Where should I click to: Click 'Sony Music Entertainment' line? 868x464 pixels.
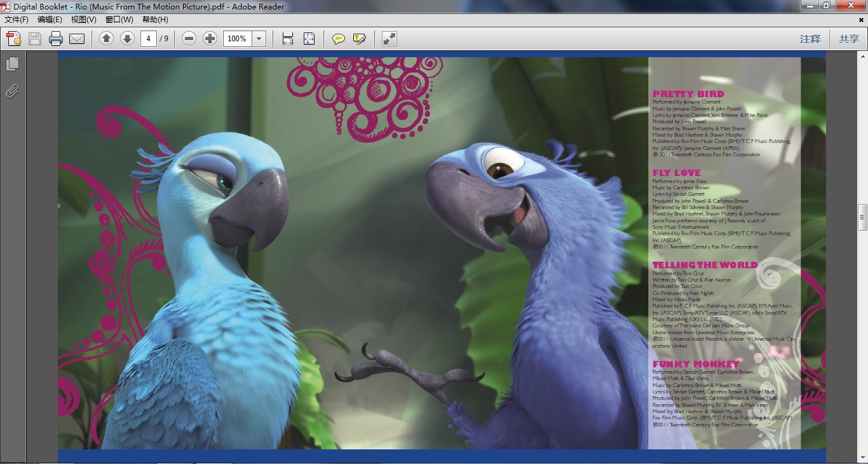[x=681, y=227]
